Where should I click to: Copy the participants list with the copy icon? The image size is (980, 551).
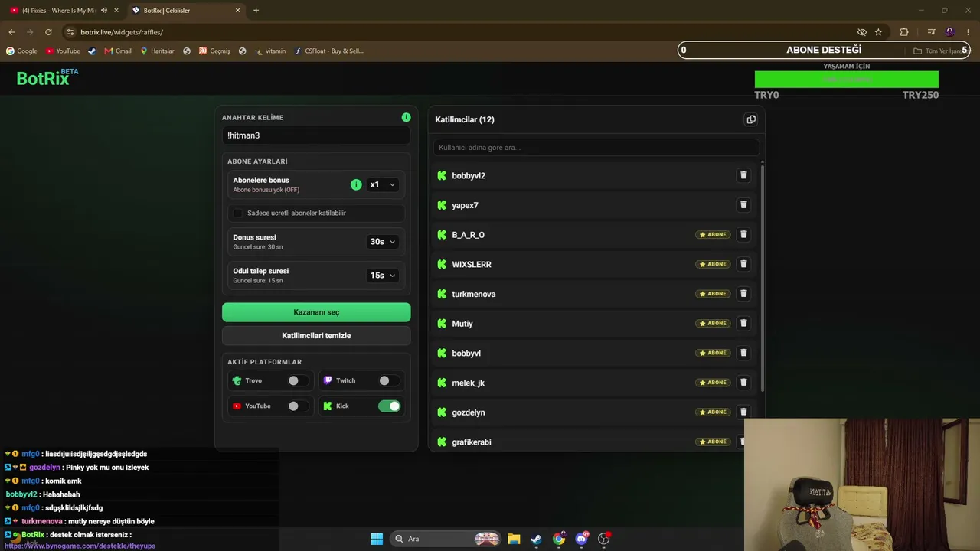tap(751, 119)
